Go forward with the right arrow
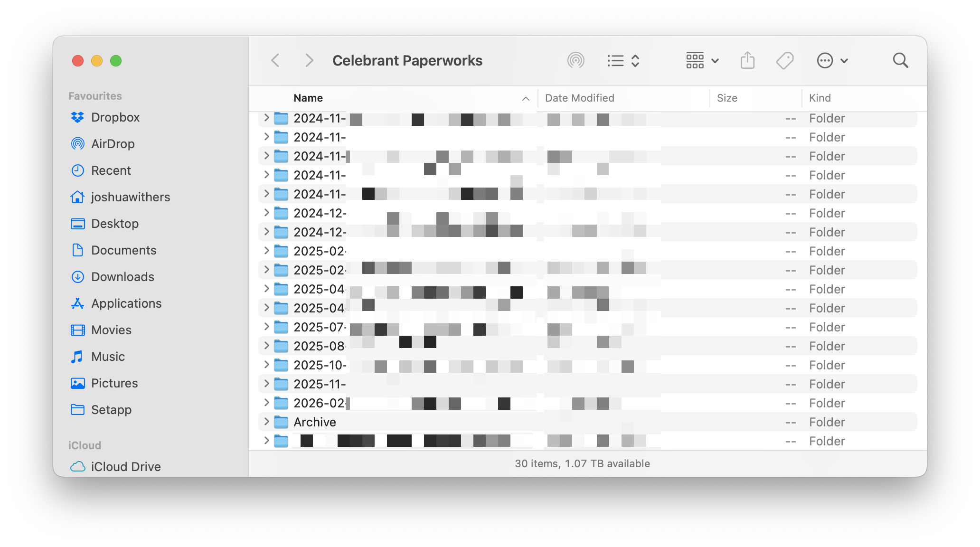Screen dimensions: 980x547 click(x=309, y=61)
